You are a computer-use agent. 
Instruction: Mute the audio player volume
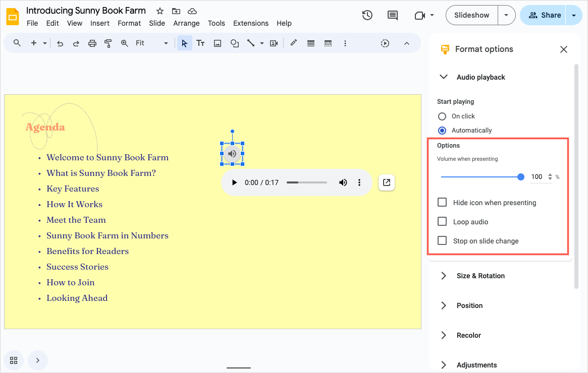(x=343, y=182)
